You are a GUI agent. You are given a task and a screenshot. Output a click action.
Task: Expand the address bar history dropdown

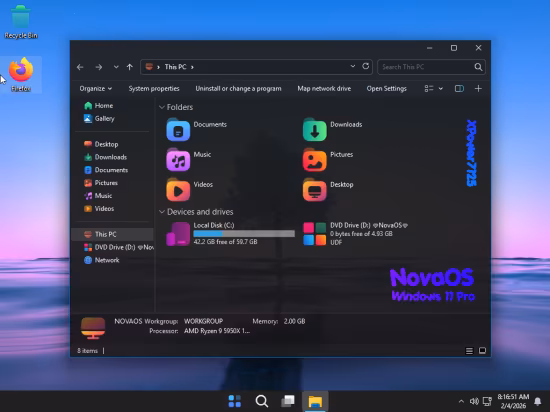[x=353, y=66]
